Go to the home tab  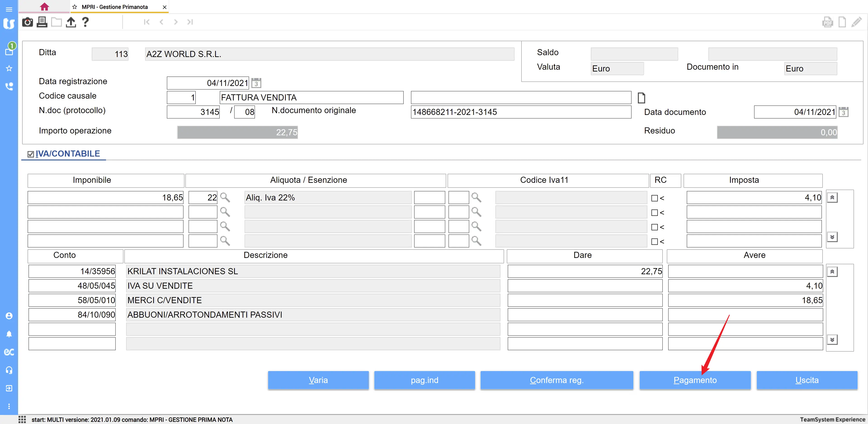pos(44,7)
